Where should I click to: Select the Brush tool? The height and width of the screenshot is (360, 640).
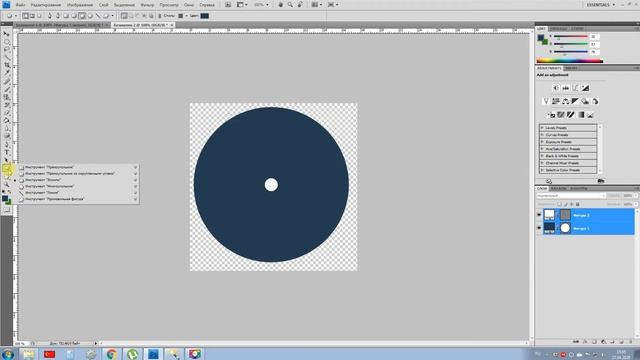coord(7,89)
